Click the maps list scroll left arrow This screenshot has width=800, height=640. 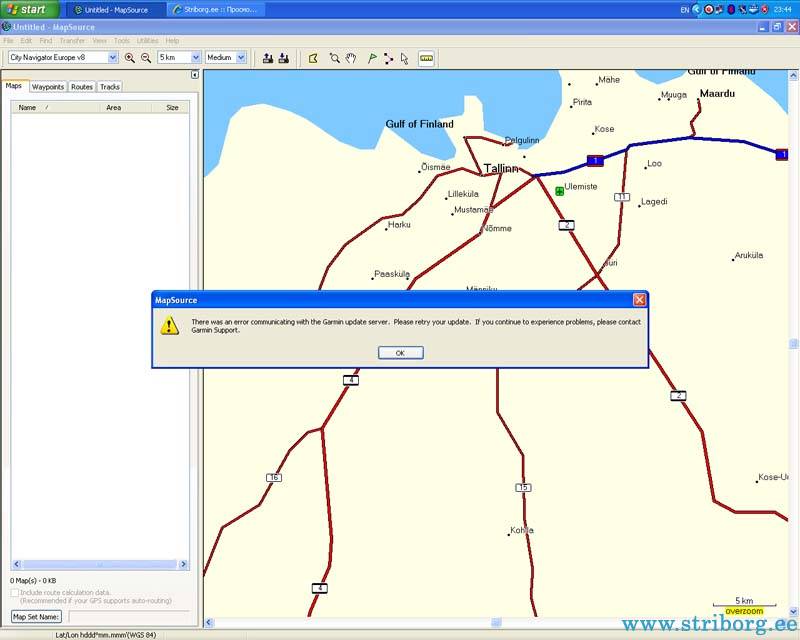(17, 564)
